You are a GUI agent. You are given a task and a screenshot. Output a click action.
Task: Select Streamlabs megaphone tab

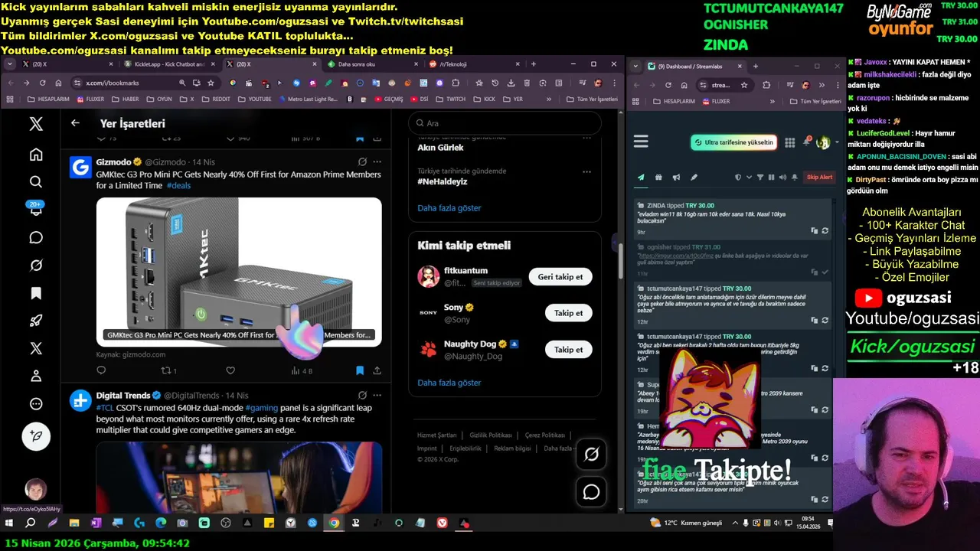tap(676, 177)
